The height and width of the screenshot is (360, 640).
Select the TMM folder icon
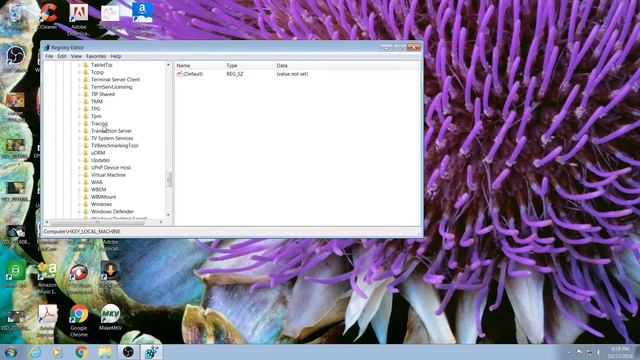pyautogui.click(x=86, y=102)
